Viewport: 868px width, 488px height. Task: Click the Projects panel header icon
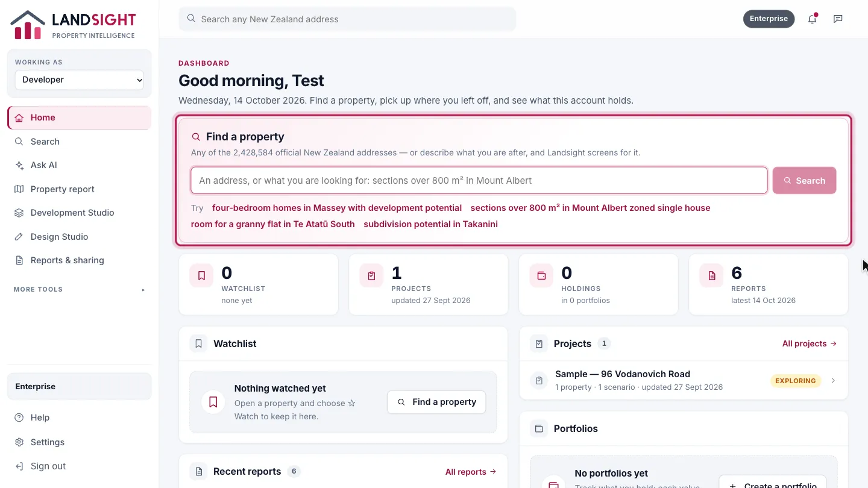tap(538, 343)
